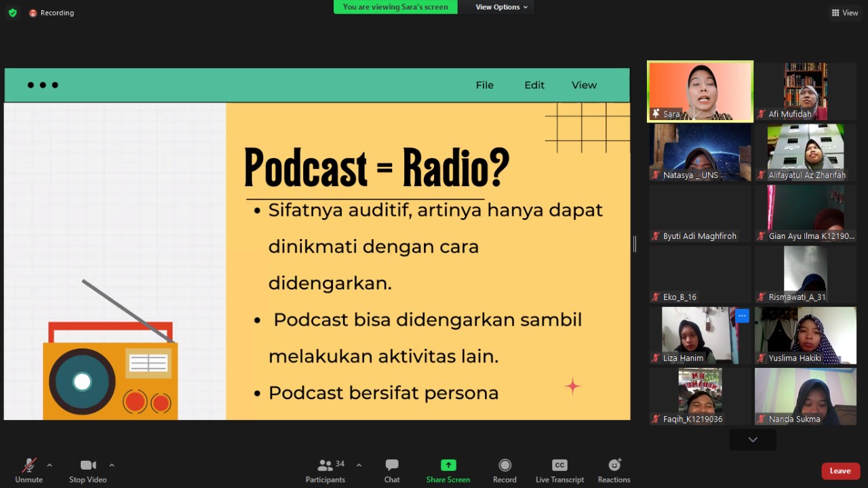Click the green Share Screen icon
Screen dimensions: 868x488
click(x=448, y=465)
